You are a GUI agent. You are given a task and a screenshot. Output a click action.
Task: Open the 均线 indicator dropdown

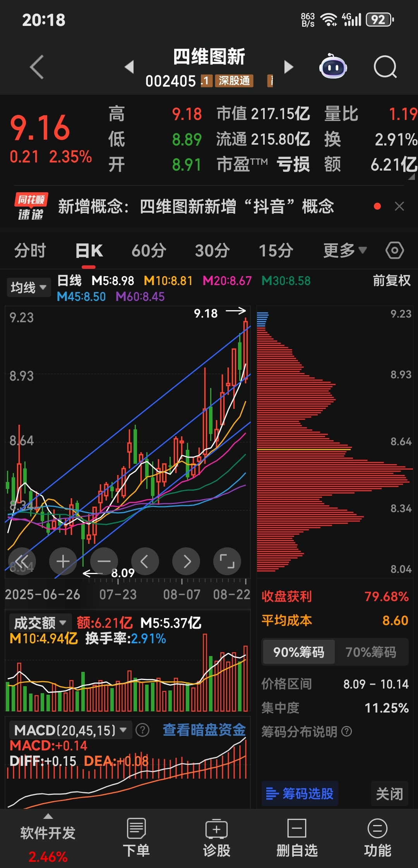click(29, 287)
